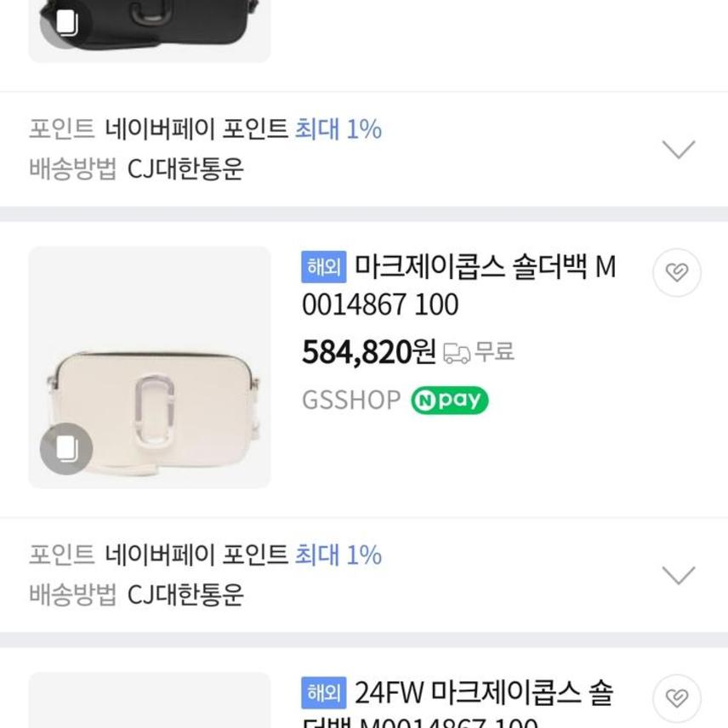Click 해외 tag on 24FW listing

323,693
